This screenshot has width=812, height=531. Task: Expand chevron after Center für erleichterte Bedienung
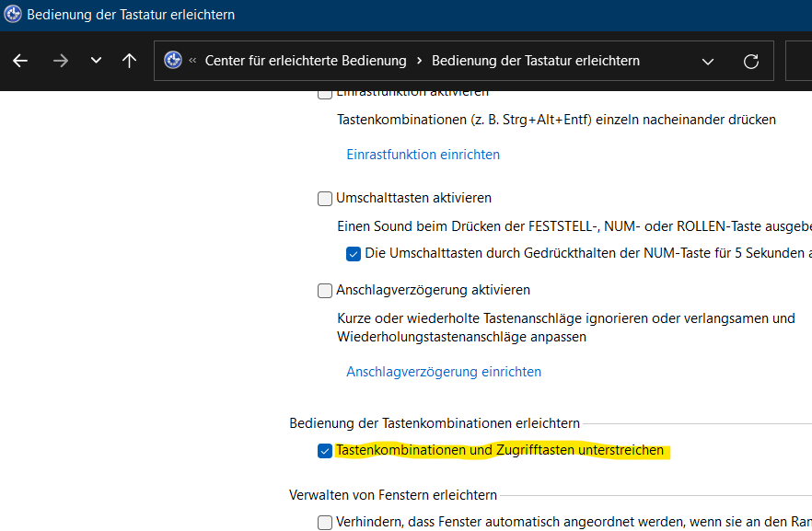pyautogui.click(x=420, y=61)
